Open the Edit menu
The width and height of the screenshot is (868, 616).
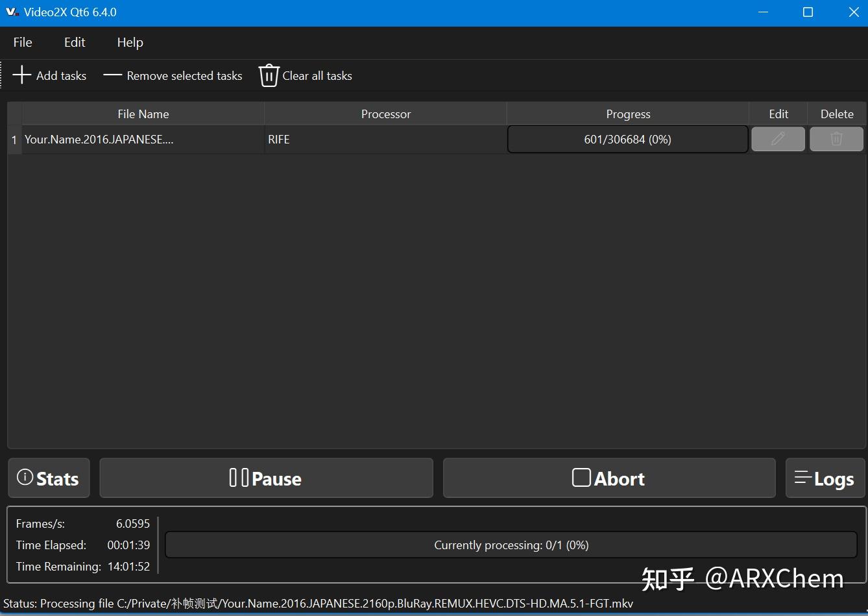(74, 42)
